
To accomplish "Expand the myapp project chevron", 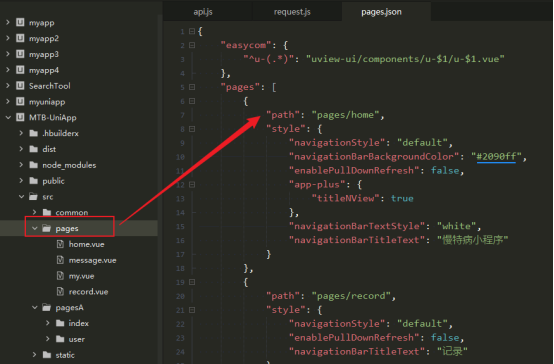I will (8, 22).
